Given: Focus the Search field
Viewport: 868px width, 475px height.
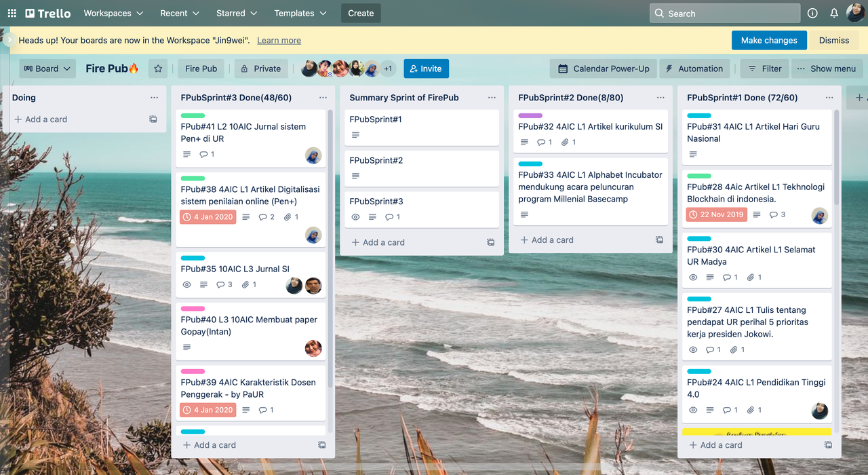Looking at the screenshot, I should [x=725, y=13].
